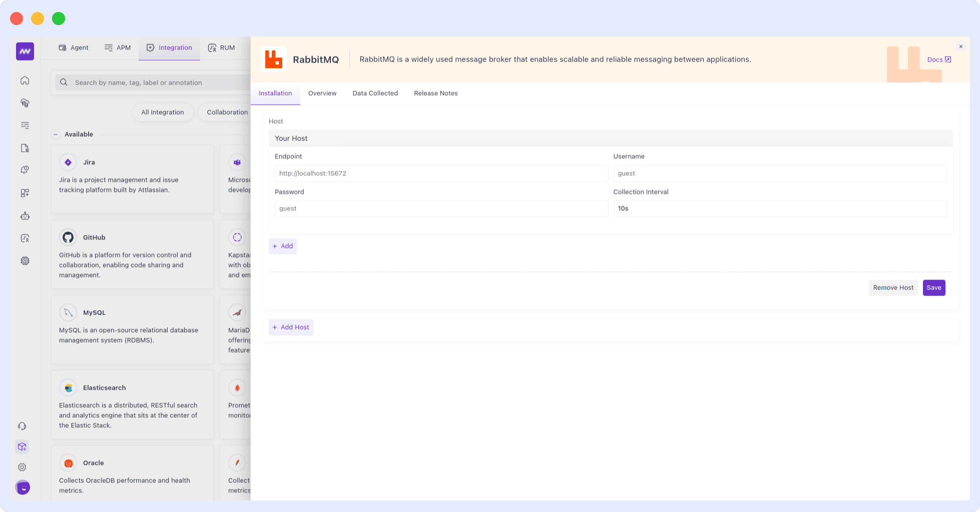Click the search integrations input field
Viewport: 980px width, 512px height.
pyautogui.click(x=150, y=82)
